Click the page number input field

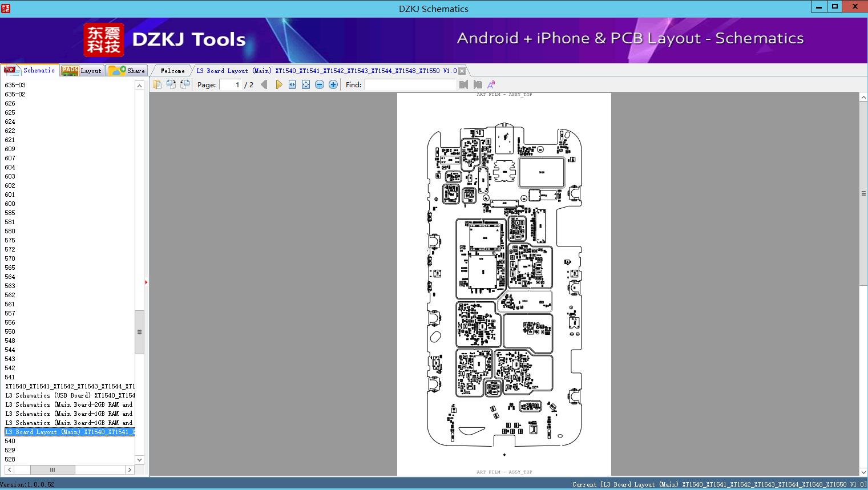click(x=231, y=84)
